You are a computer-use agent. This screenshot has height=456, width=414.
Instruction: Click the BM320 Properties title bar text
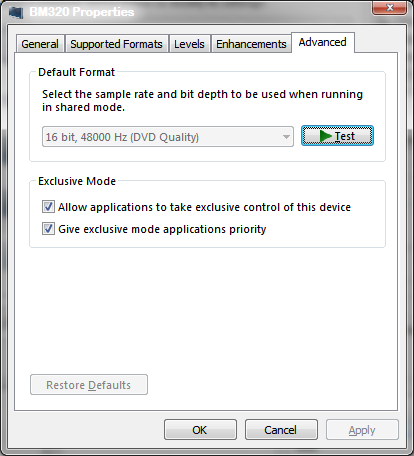tap(82, 12)
